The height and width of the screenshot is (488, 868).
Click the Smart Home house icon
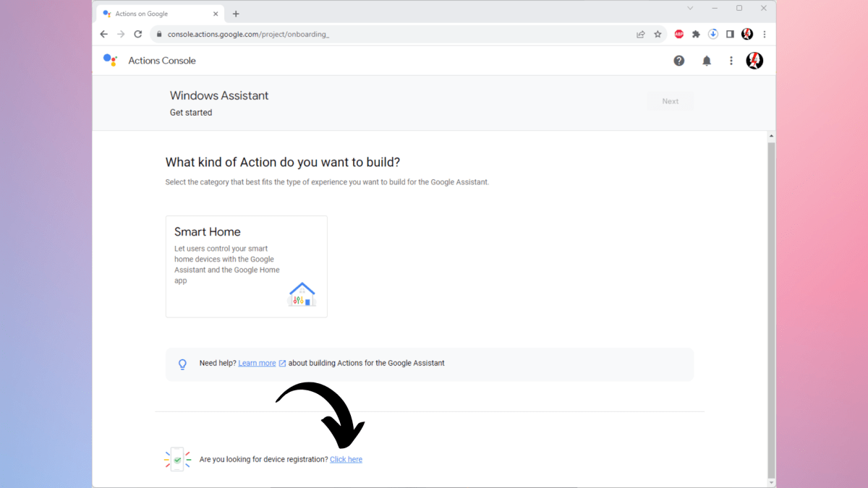pyautogui.click(x=302, y=294)
